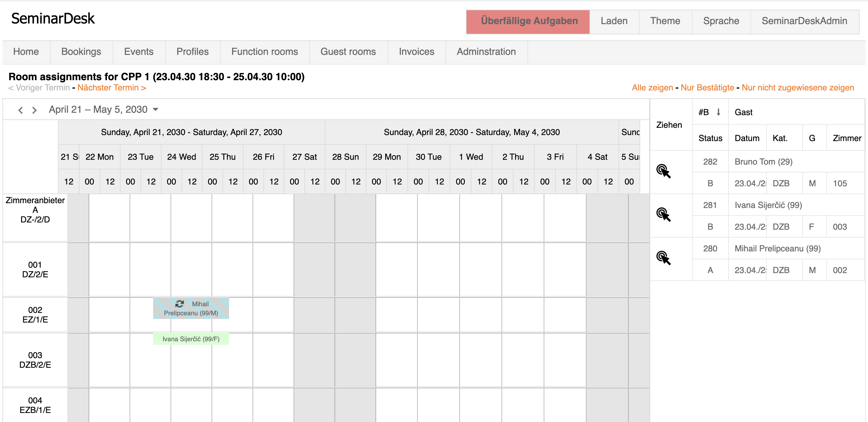The width and height of the screenshot is (868, 422).
Task: Open the Bookings tab
Action: (81, 52)
